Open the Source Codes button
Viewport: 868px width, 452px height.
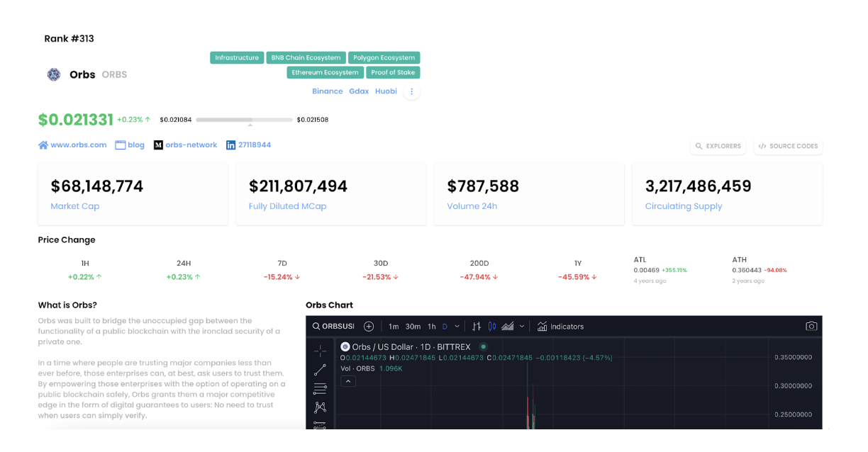click(x=788, y=146)
